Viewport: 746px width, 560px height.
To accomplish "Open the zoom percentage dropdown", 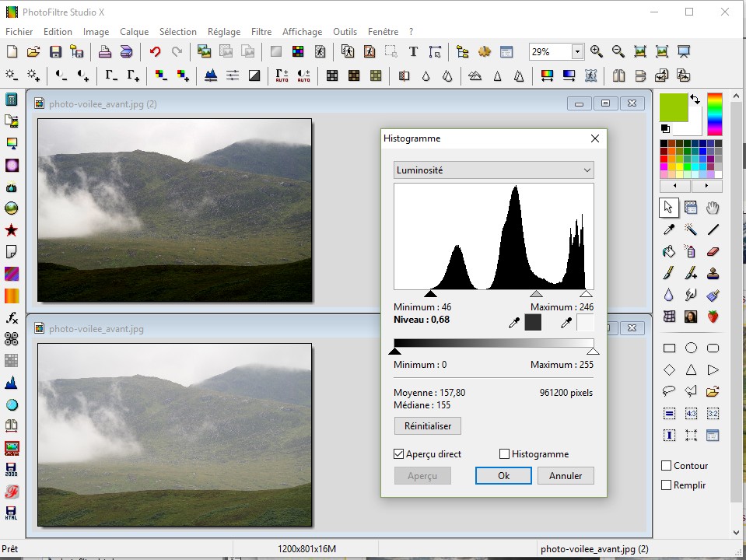I will 577,51.
